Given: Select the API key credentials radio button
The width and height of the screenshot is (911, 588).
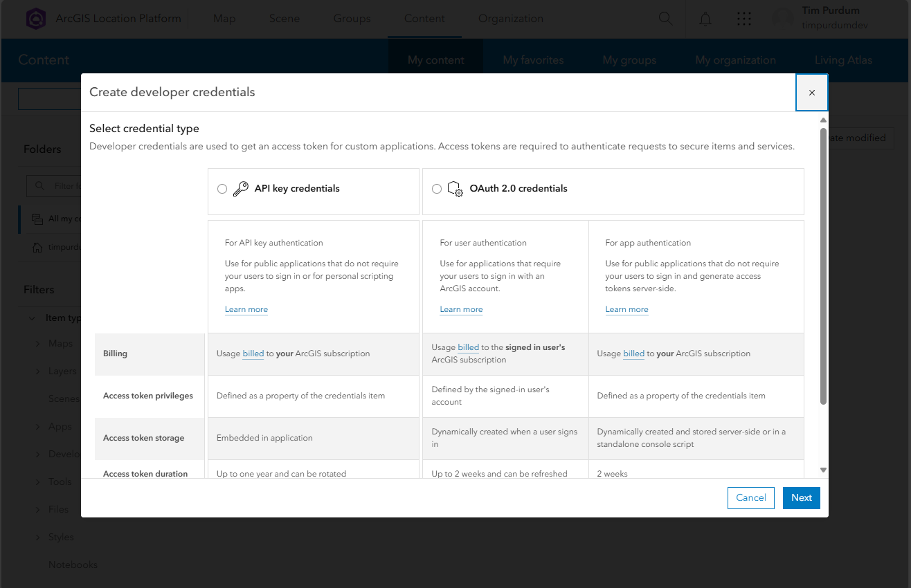Looking at the screenshot, I should (222, 189).
